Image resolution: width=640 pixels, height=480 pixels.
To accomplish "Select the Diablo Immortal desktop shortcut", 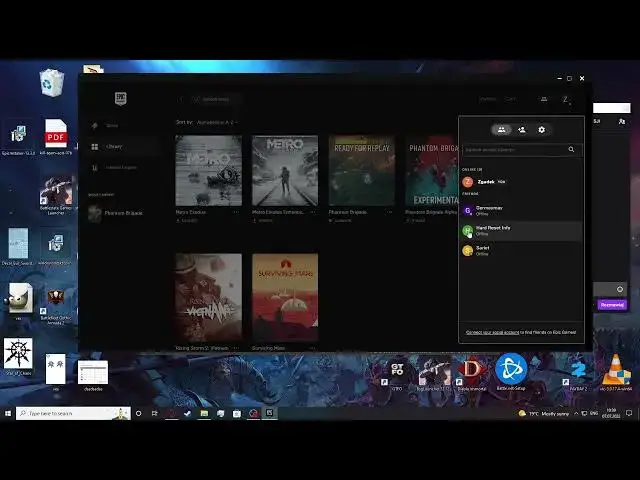I will click(x=471, y=373).
